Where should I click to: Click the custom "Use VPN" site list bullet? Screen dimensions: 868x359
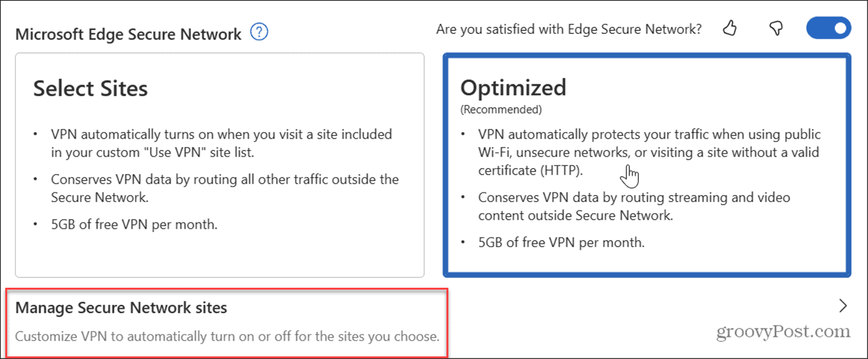click(222, 143)
